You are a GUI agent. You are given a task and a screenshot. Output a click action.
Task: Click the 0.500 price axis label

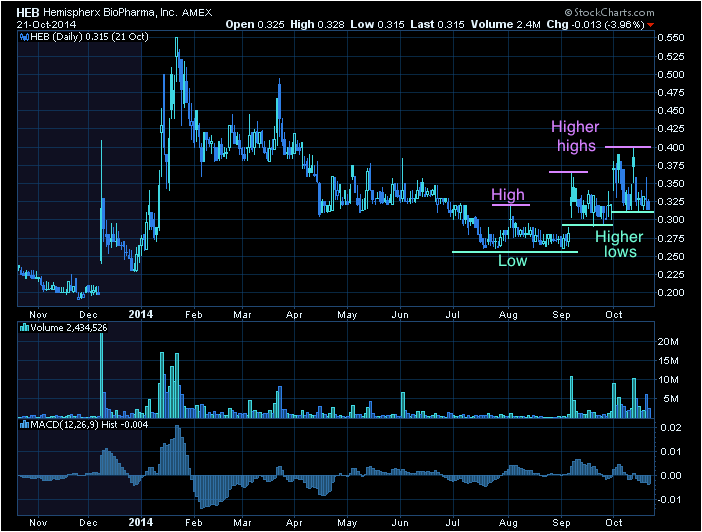(x=671, y=74)
